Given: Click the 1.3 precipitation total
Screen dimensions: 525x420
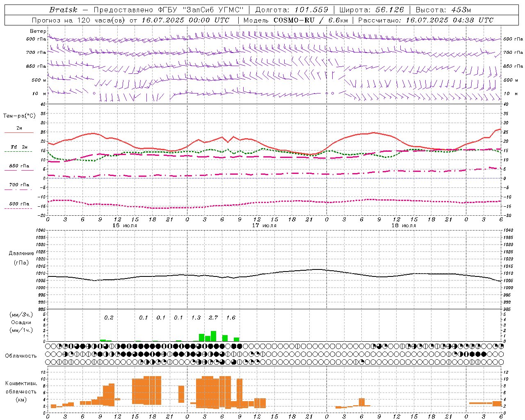Looking at the screenshot, I should (196, 317).
